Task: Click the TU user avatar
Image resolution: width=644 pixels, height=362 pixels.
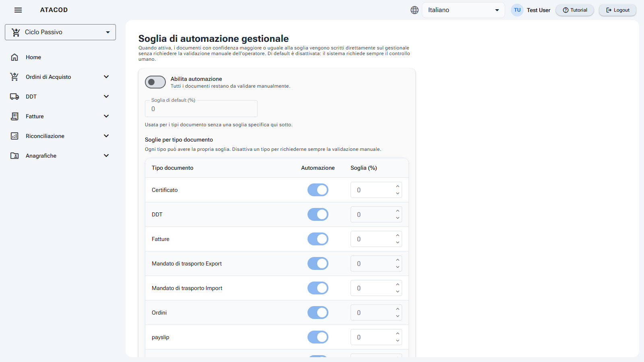Action: coord(517,10)
